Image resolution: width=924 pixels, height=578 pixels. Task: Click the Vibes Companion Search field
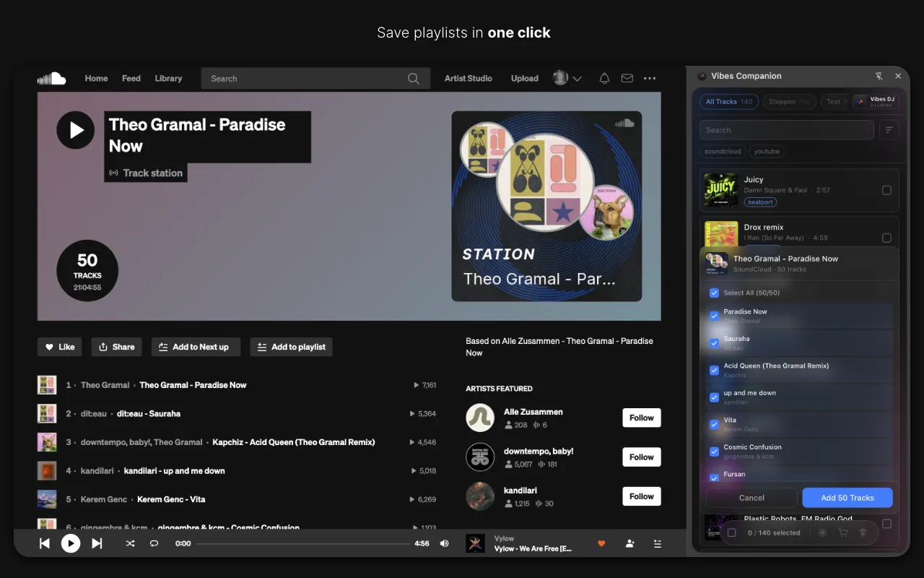coord(787,130)
